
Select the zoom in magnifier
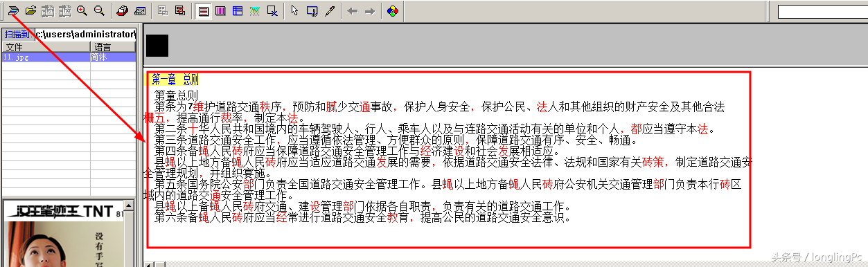pos(82,11)
